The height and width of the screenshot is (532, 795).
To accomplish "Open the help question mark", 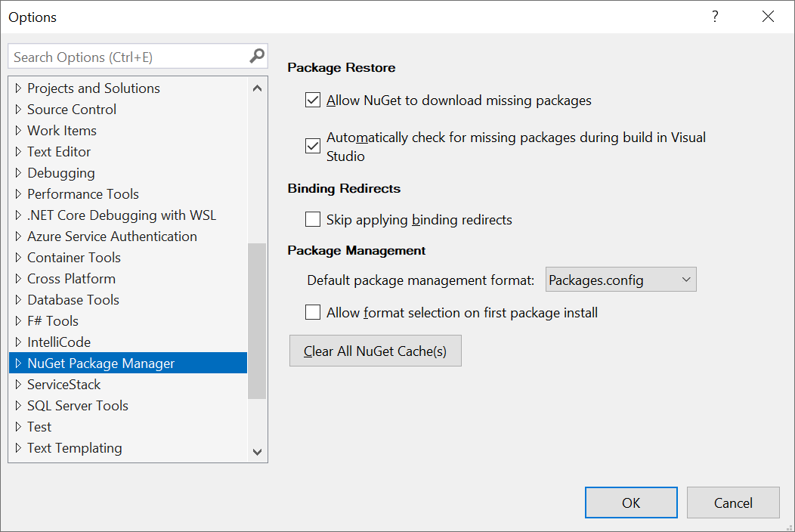I will point(715,17).
